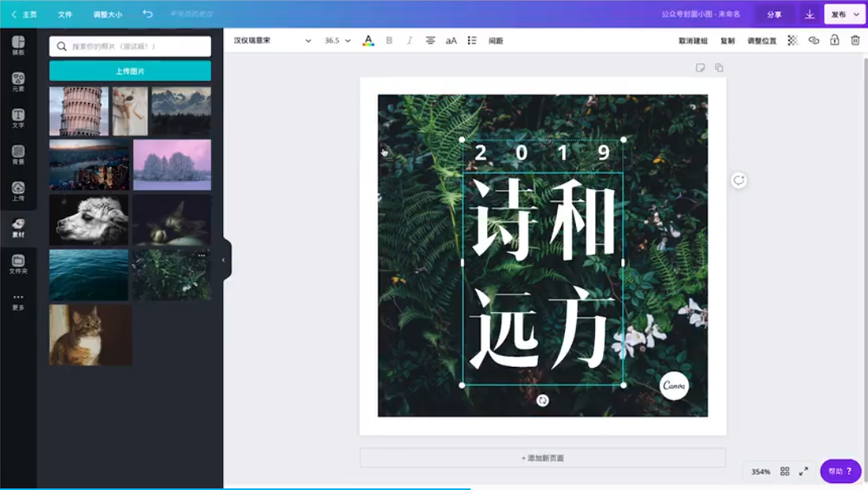Open the 间距 spacing options
Viewport: 868px width, 490px height.
pos(496,41)
